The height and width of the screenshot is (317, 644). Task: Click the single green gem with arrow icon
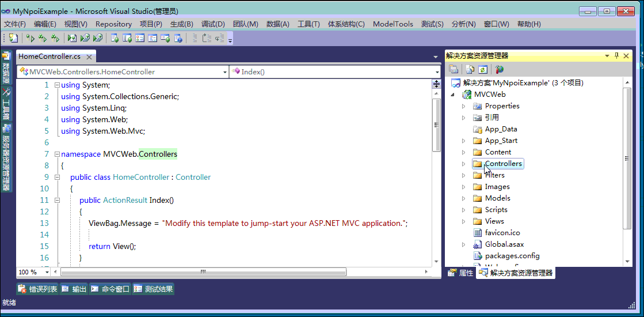(x=30, y=38)
